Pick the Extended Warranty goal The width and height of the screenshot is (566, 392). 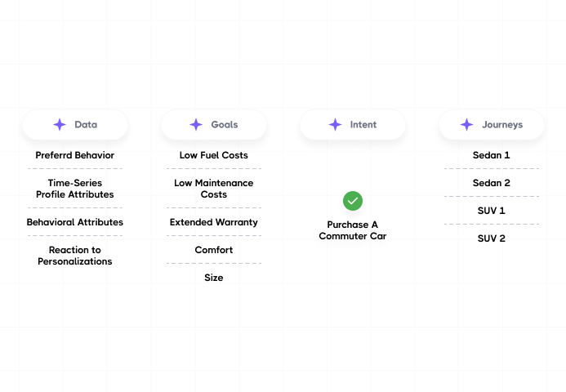(214, 222)
